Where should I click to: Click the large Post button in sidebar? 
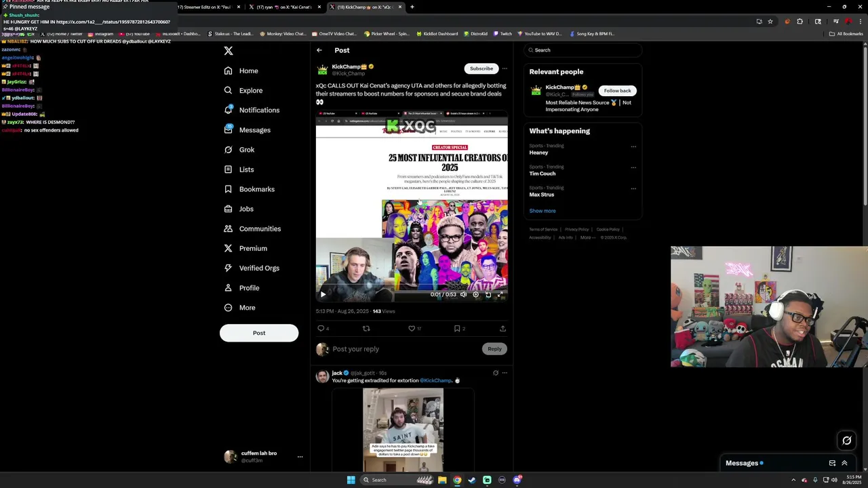[x=259, y=333]
